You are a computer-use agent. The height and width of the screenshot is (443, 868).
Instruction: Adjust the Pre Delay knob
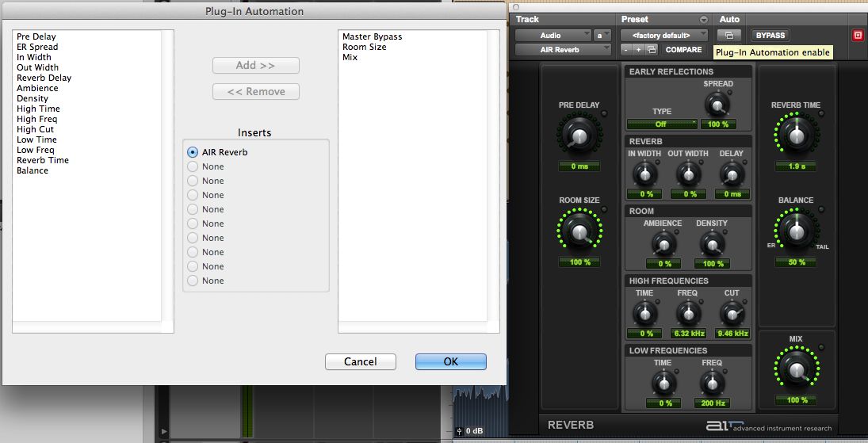(x=579, y=136)
